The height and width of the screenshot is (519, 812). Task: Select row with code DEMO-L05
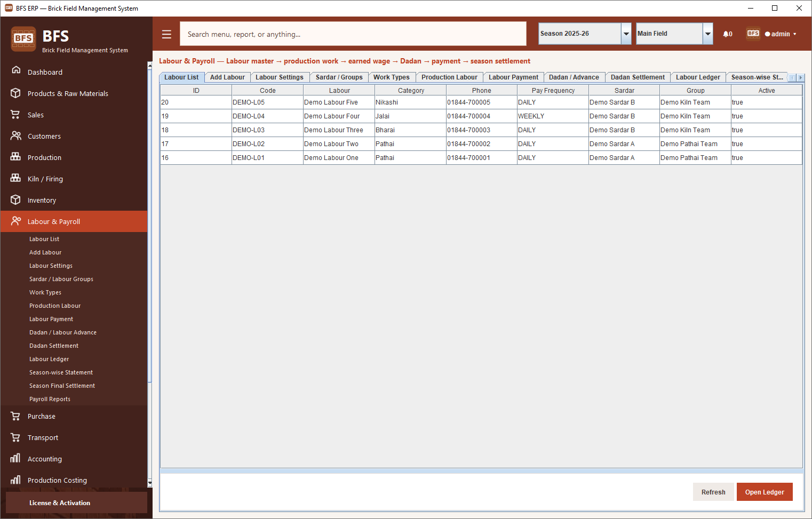pyautogui.click(x=481, y=102)
